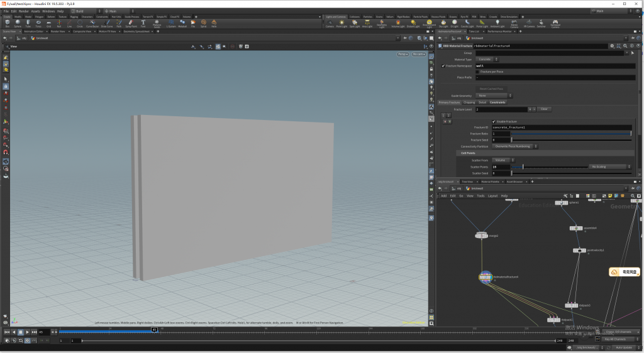Screen dimensions: 644x353
Task: Select the Null shelf tool
Action: (x=58, y=23)
